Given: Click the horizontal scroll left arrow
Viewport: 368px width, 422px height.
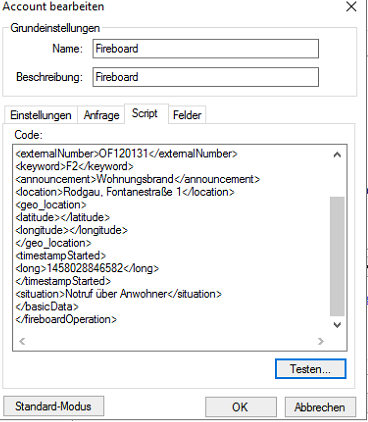Looking at the screenshot, I should point(22,341).
